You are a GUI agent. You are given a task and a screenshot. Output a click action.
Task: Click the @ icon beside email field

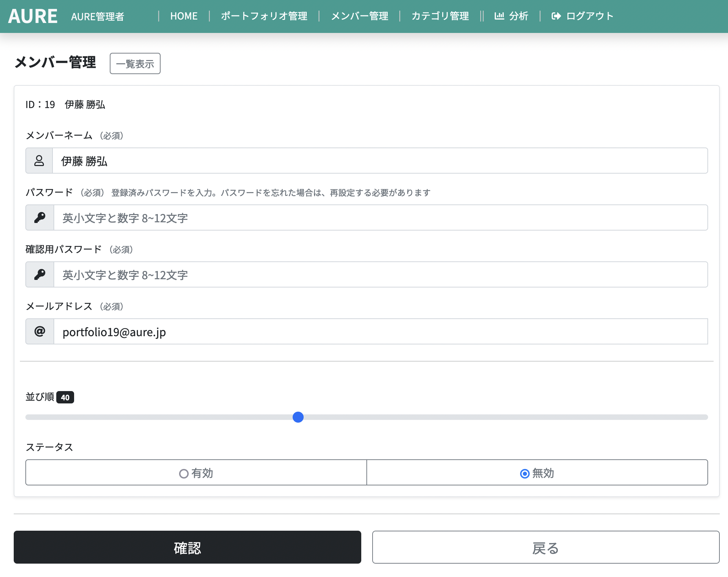coord(40,332)
